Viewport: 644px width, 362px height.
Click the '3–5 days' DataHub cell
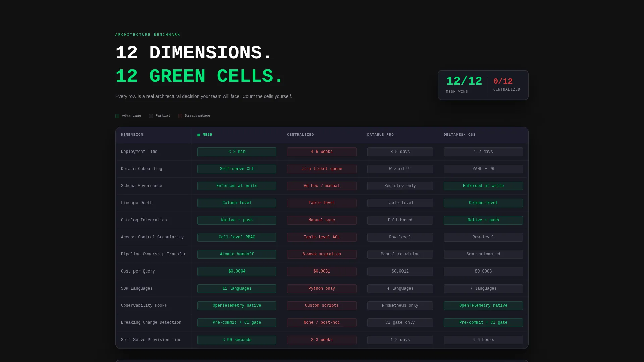(x=400, y=152)
